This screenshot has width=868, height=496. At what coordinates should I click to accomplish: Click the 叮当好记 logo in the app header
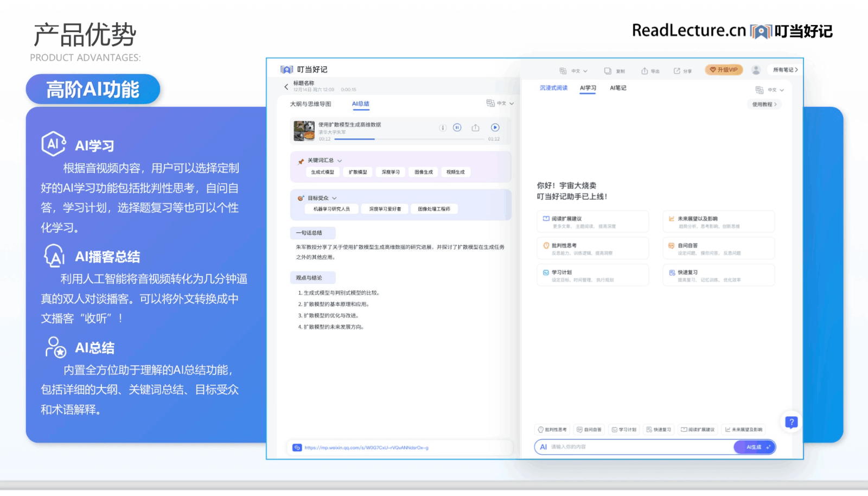[x=304, y=69]
